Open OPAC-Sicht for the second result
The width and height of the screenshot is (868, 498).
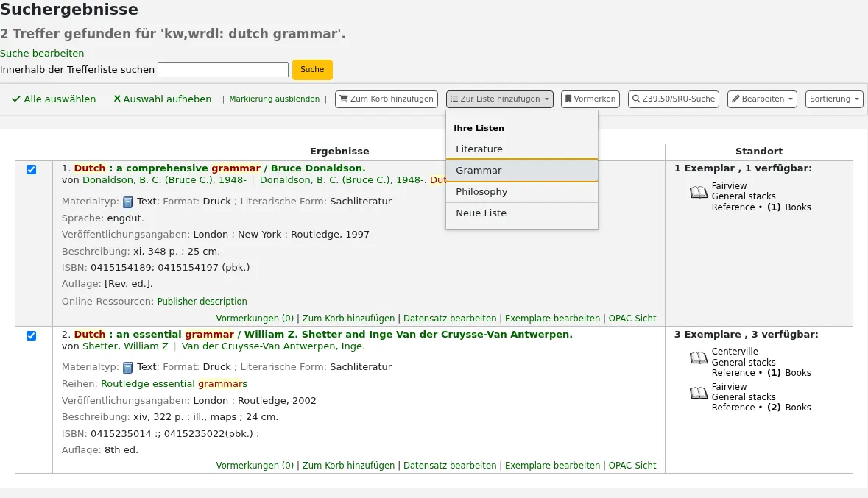(x=632, y=466)
